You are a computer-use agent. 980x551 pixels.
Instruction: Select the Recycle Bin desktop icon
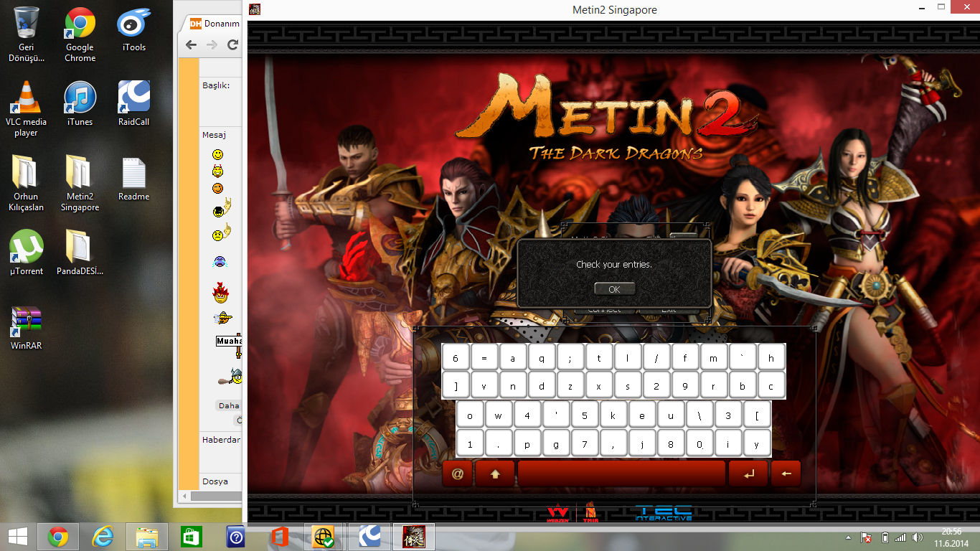tap(27, 34)
